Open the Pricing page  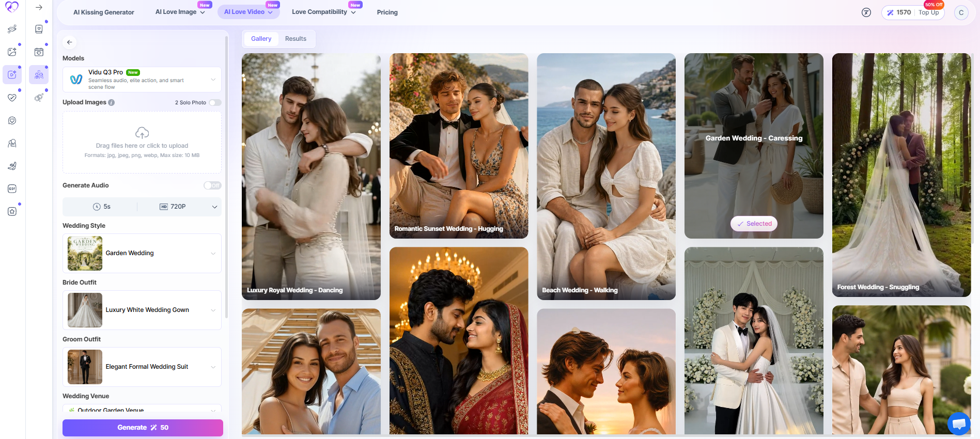pyautogui.click(x=387, y=12)
